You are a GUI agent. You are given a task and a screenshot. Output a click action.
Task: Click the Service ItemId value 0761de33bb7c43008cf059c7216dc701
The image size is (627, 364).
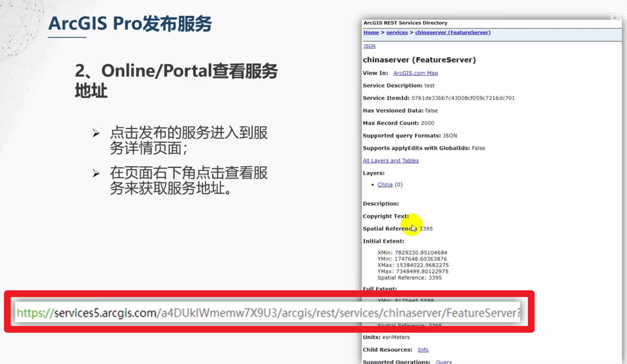463,98
